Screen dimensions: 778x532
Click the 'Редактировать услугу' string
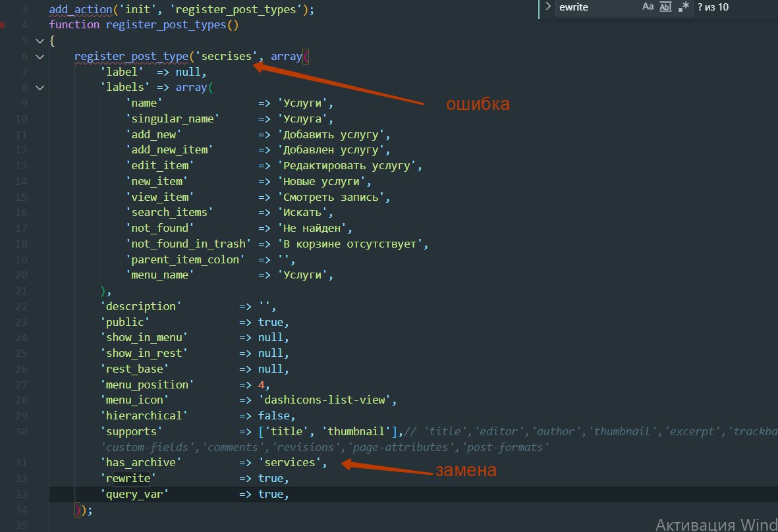347,166
